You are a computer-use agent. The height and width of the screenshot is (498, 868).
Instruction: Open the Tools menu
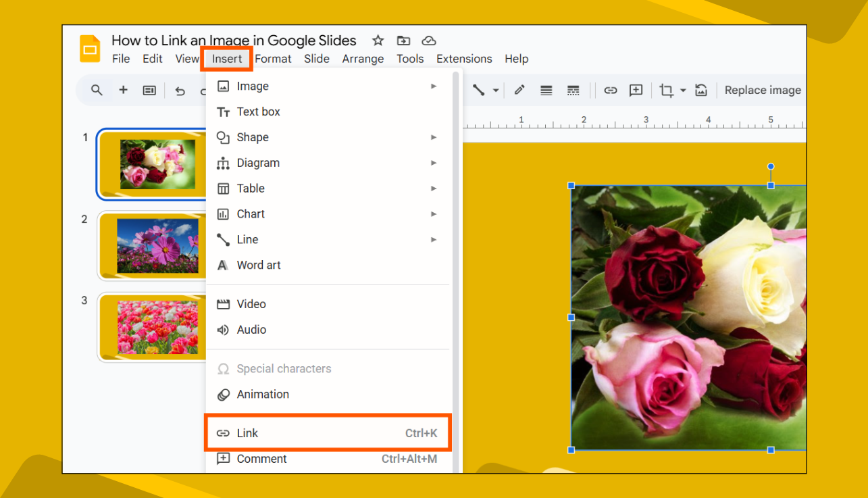410,59
